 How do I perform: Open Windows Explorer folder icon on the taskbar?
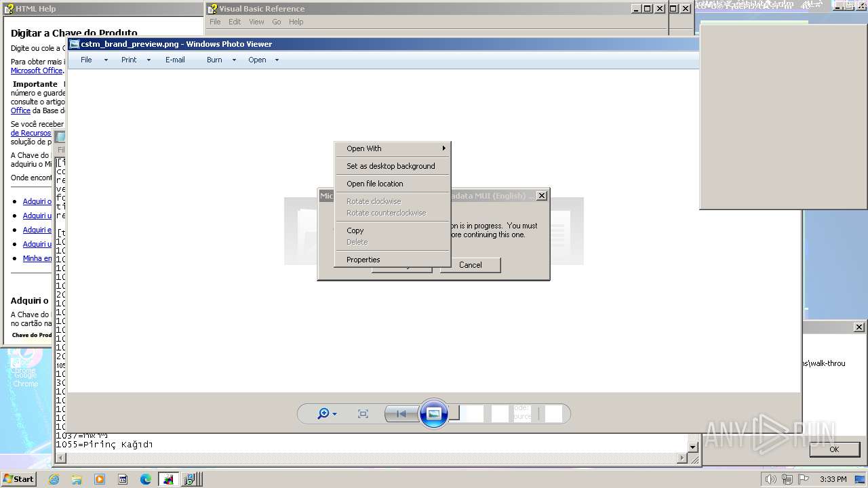pyautogui.click(x=77, y=479)
